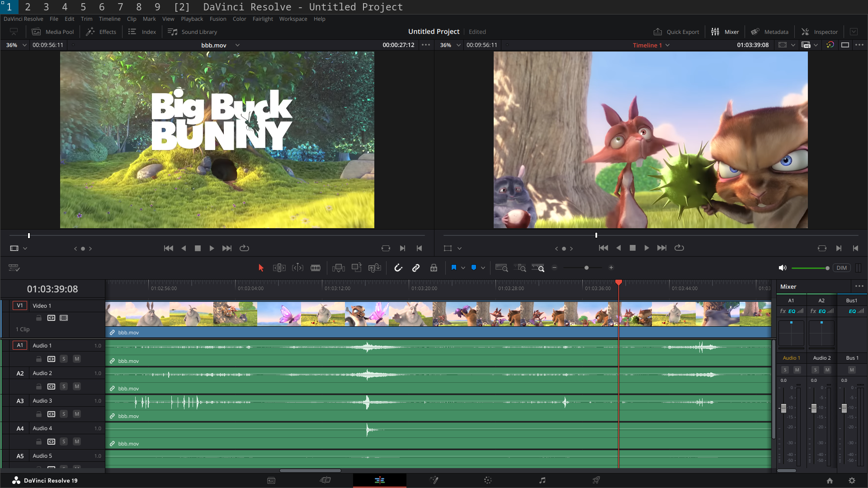Toggle timeline snapping magnet icon
This screenshot has width=868, height=488.
[x=398, y=268]
